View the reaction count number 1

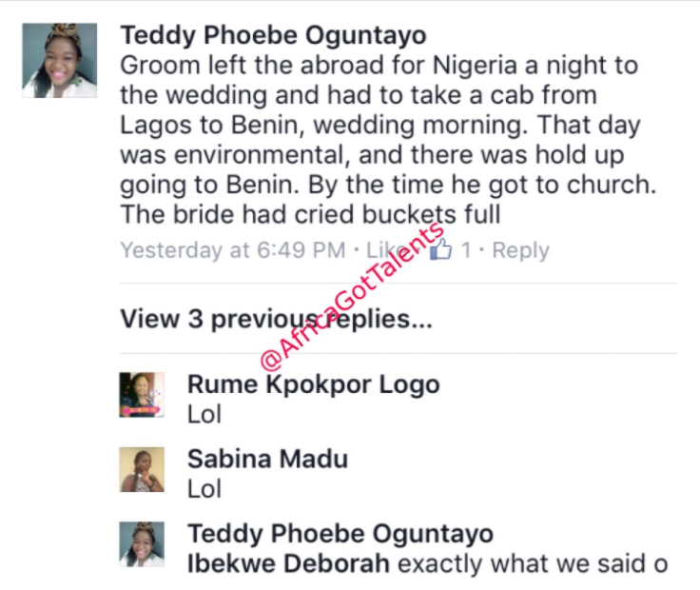pyautogui.click(x=466, y=250)
